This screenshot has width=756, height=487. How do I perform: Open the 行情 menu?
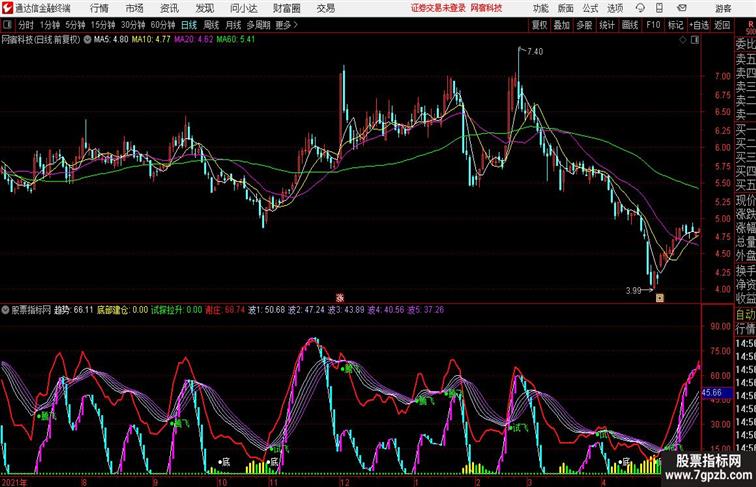pyautogui.click(x=99, y=8)
